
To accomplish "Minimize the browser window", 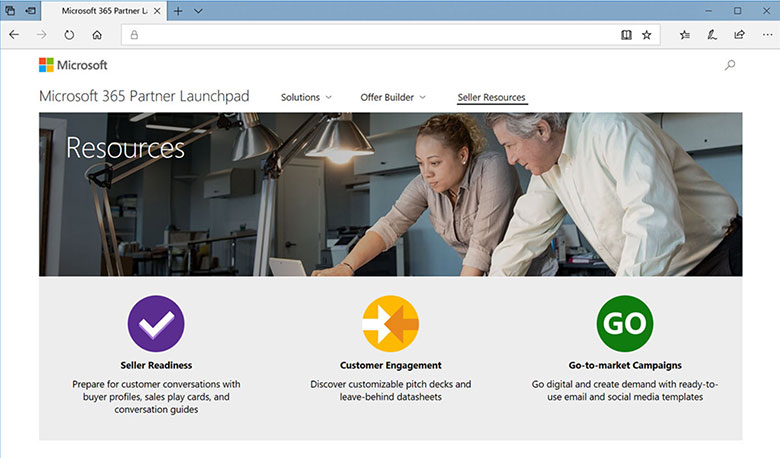I will [x=708, y=10].
